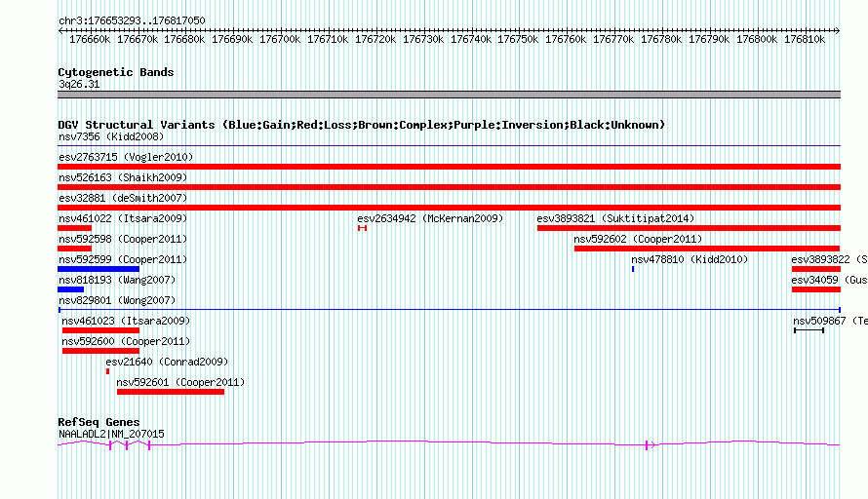Screen dimensions: 868x499
Task: Click the nsv818193 (Wang2007) blue gain bar
Action: coord(71,289)
